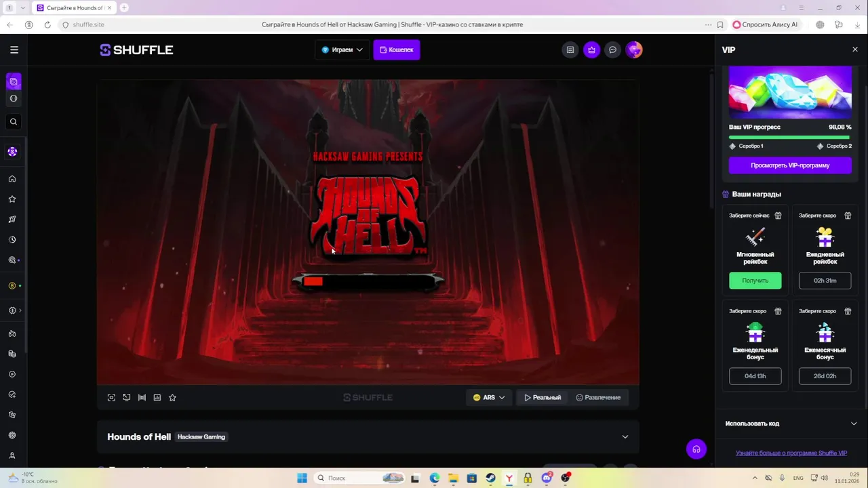This screenshot has width=868, height=488.
Task: Open Microsoft Edge from the taskbar
Action: click(x=435, y=478)
